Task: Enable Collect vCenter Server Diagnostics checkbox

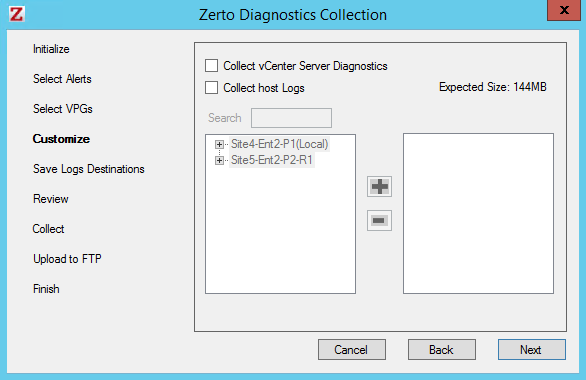Action: (212, 65)
